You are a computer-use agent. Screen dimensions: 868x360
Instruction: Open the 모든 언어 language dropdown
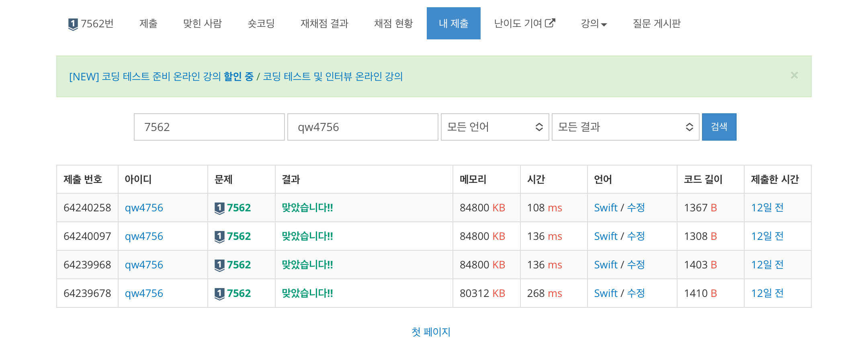click(495, 127)
